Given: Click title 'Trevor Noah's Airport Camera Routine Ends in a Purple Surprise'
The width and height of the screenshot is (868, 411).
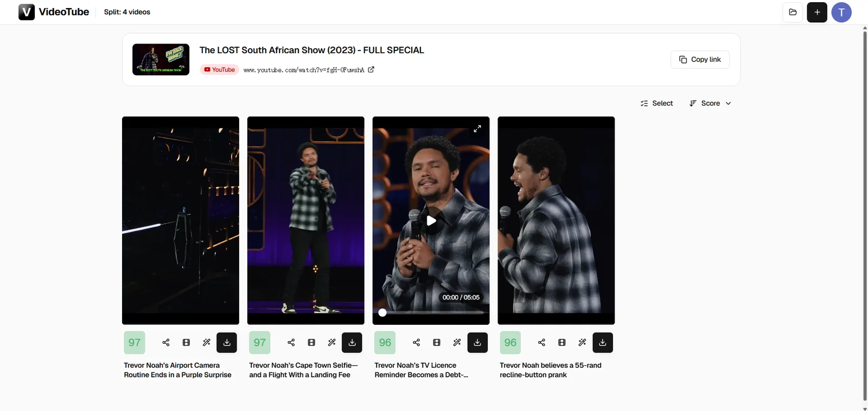Looking at the screenshot, I should pos(178,370).
